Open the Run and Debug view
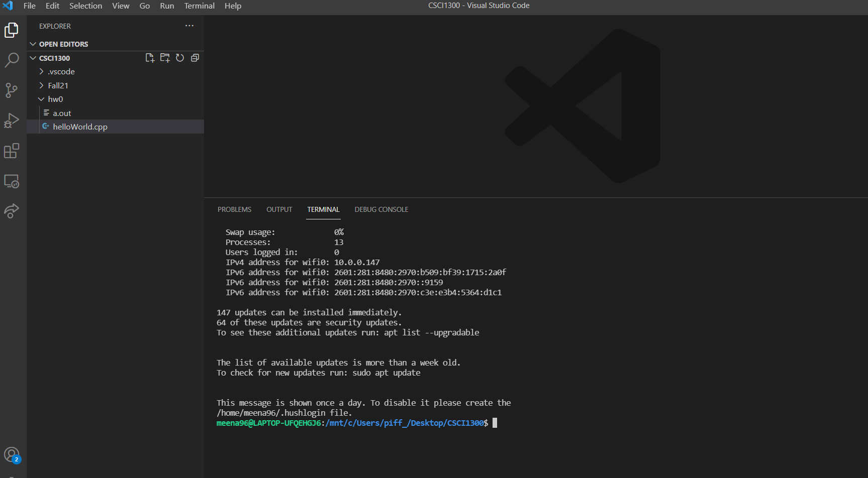Image resolution: width=868 pixels, height=478 pixels. click(x=12, y=121)
